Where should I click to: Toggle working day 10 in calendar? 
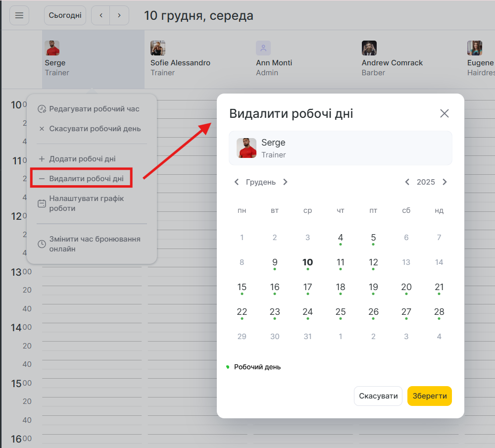coord(307,263)
